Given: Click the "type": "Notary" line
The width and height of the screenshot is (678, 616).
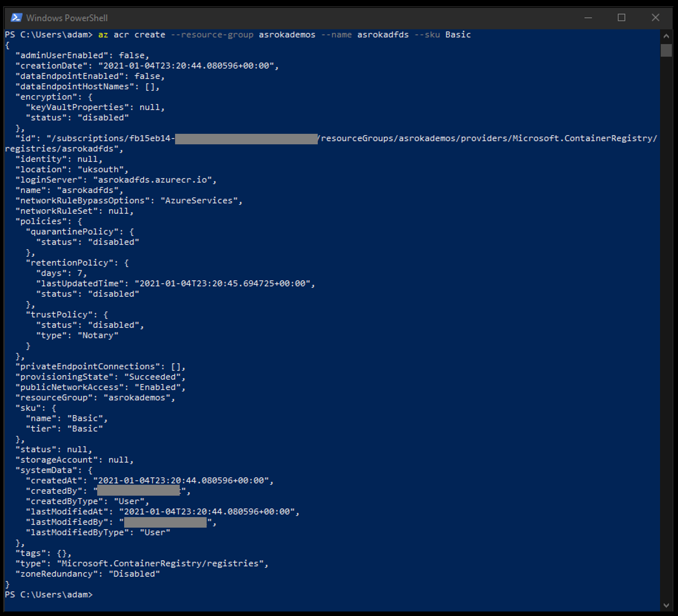Looking at the screenshot, I should (77, 336).
